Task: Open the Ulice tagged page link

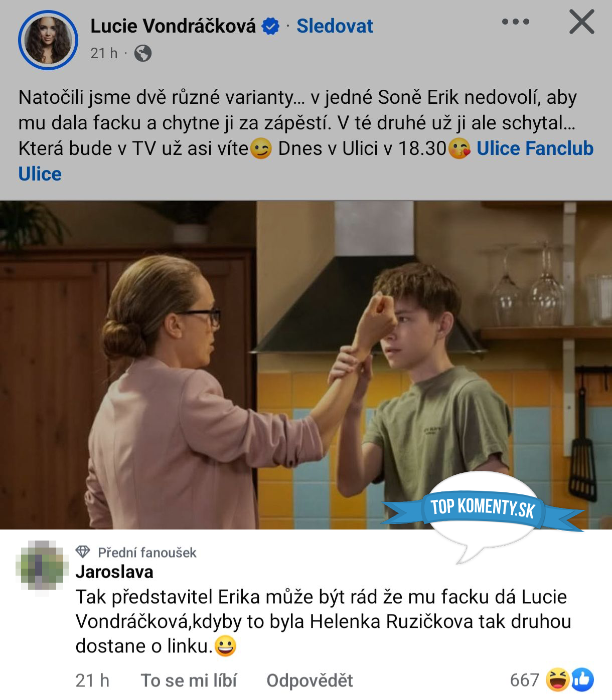Action: 40,174
